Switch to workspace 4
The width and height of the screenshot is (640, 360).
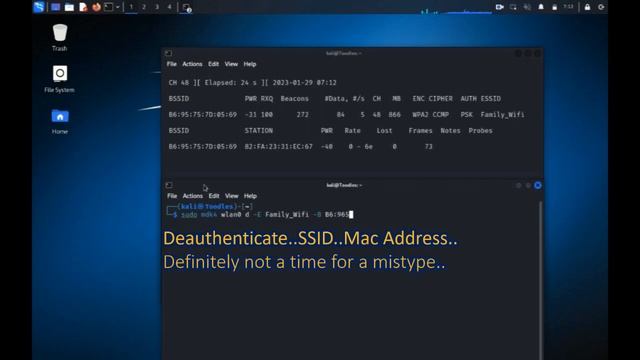(x=169, y=7)
